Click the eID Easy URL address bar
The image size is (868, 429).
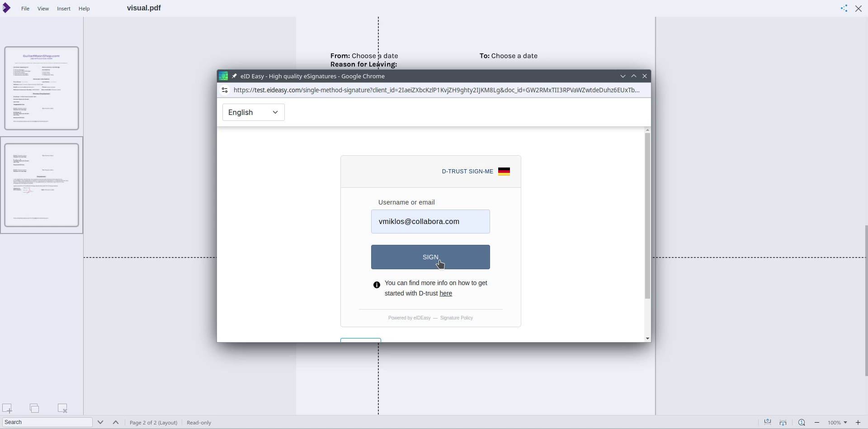click(437, 90)
